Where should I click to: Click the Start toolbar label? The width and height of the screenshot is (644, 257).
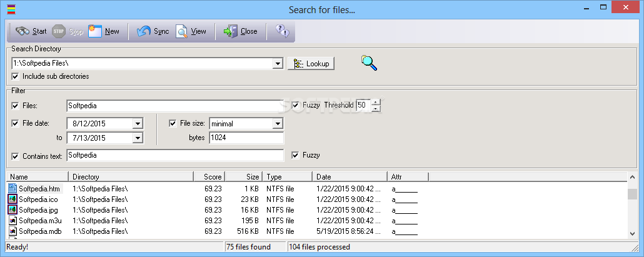point(39,31)
